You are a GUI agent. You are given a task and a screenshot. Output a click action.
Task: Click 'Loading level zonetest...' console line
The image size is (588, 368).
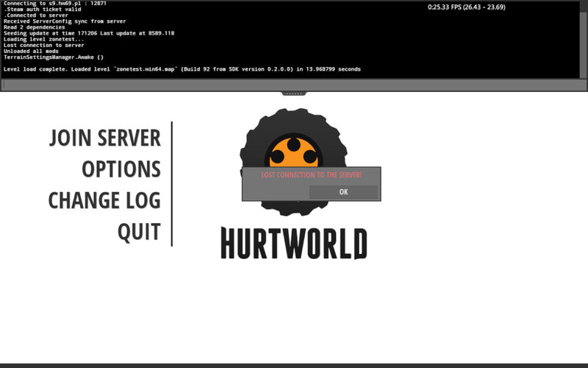pyautogui.click(x=44, y=39)
